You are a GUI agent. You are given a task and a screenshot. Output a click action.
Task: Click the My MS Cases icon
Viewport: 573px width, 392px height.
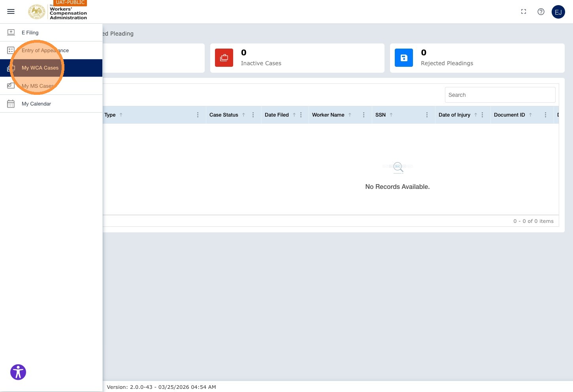(11, 86)
